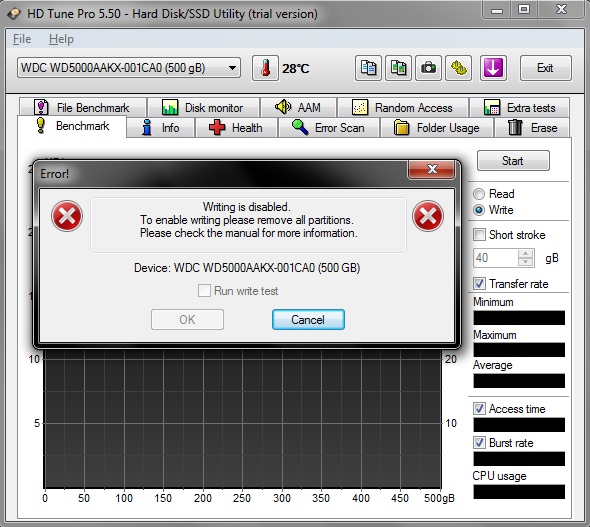Screen dimensions: 590x527
Task: Toggle the Access time checkbox
Action: pyautogui.click(x=479, y=409)
